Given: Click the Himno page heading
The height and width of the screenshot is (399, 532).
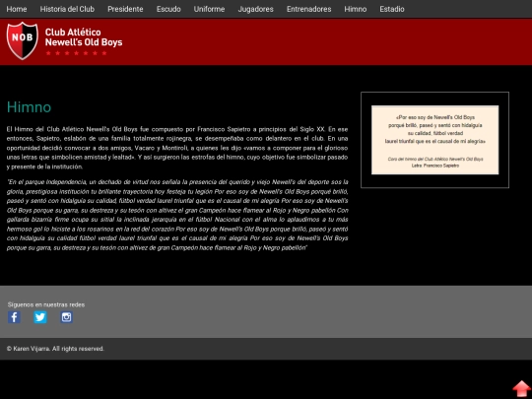Looking at the screenshot, I should 29,107.
